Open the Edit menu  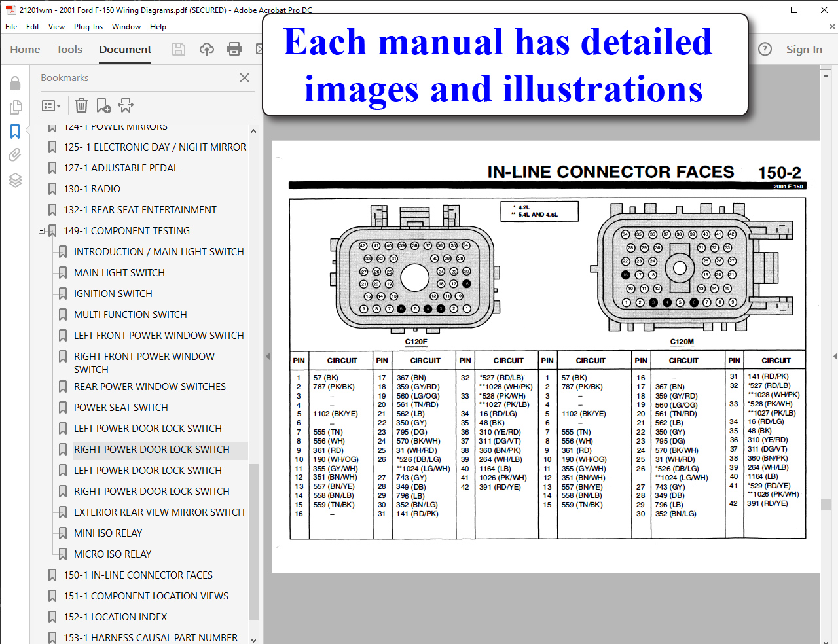click(x=33, y=27)
